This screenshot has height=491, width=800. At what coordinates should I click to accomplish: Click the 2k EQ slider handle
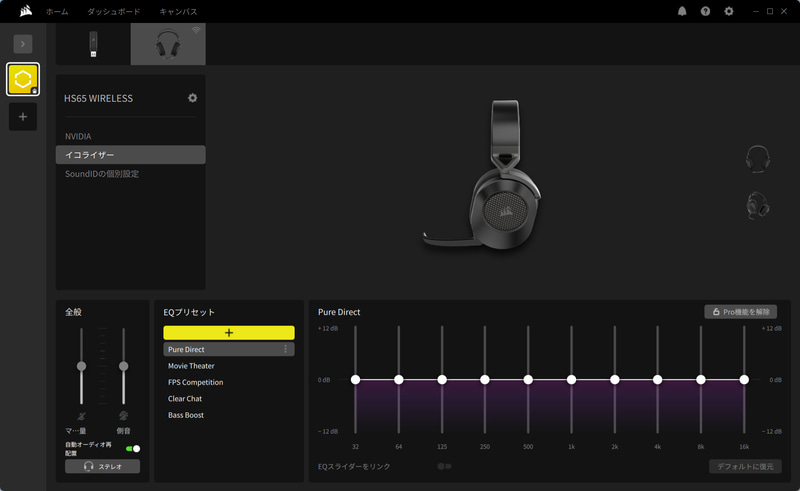click(x=615, y=379)
